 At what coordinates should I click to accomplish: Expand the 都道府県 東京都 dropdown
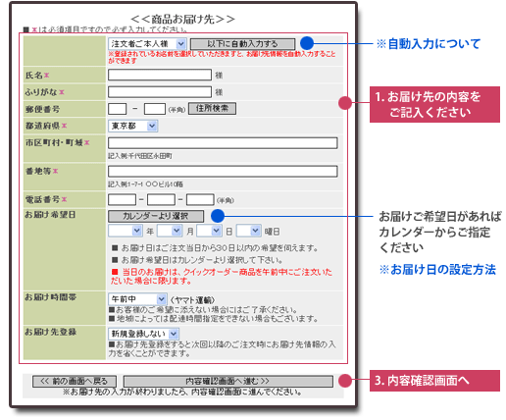click(133, 126)
